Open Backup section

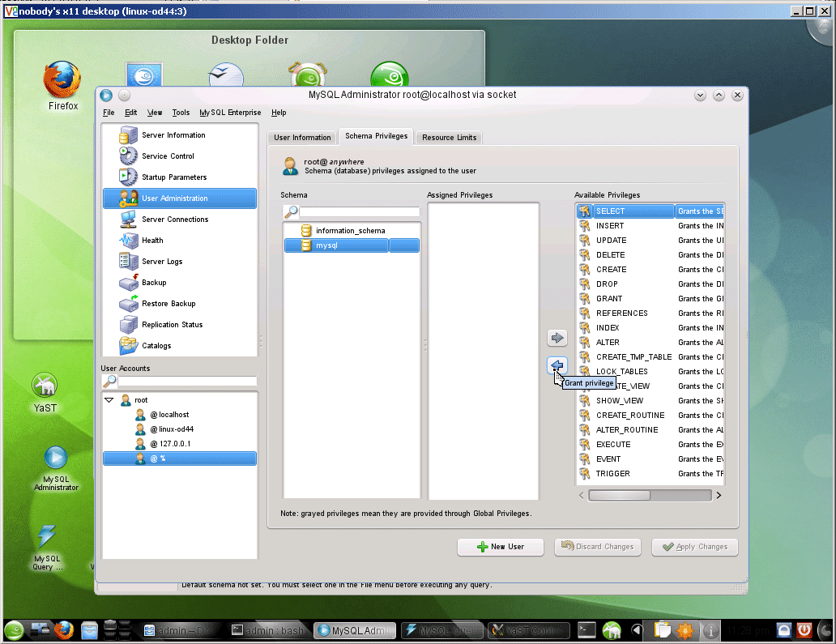coord(180,283)
